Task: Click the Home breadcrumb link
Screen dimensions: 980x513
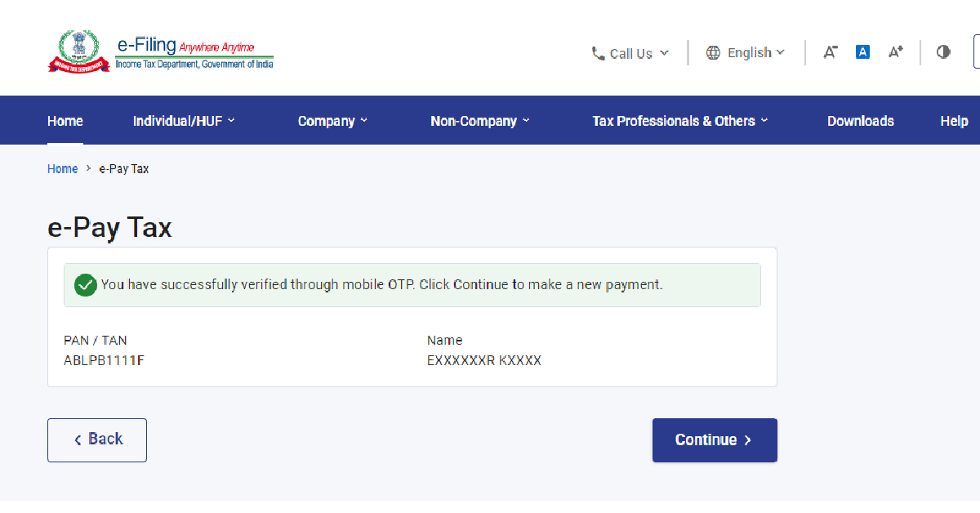Action: (62, 169)
